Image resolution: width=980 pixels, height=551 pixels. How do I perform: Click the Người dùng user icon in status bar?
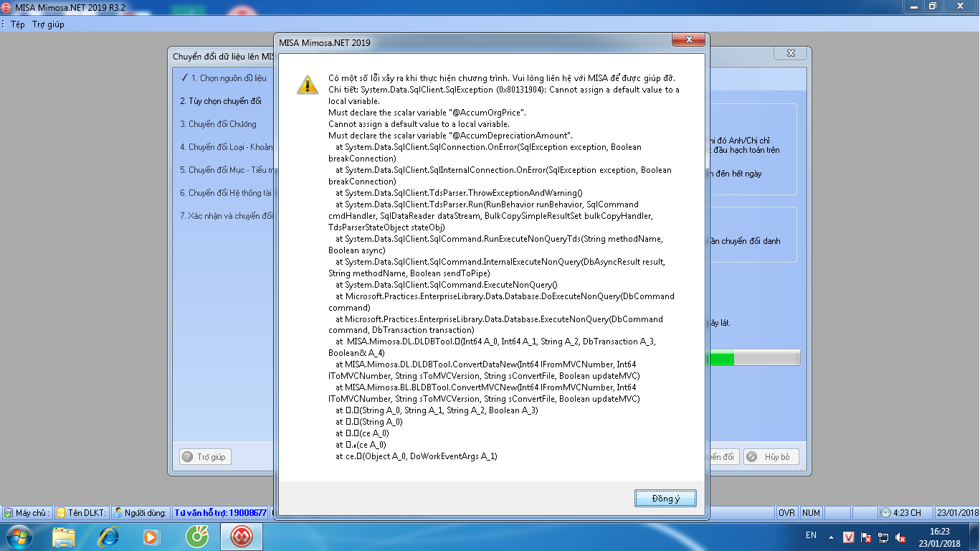pyautogui.click(x=118, y=513)
